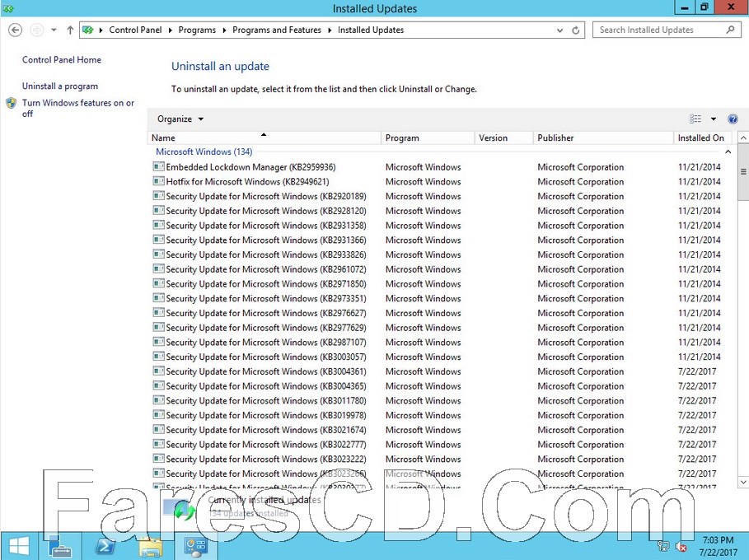Image resolution: width=749 pixels, height=560 pixels.
Task: Open Server Manager from the taskbar
Action: pyautogui.click(x=61, y=547)
